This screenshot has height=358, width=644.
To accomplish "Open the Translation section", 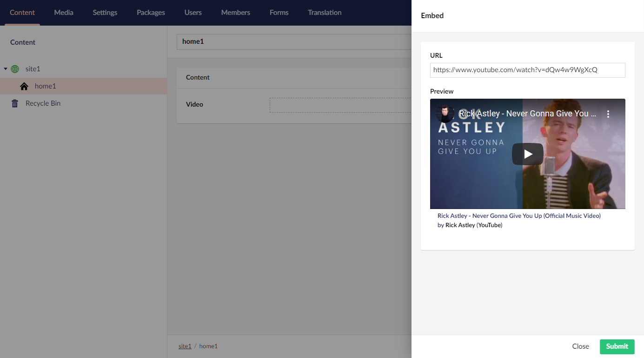I will click(325, 13).
